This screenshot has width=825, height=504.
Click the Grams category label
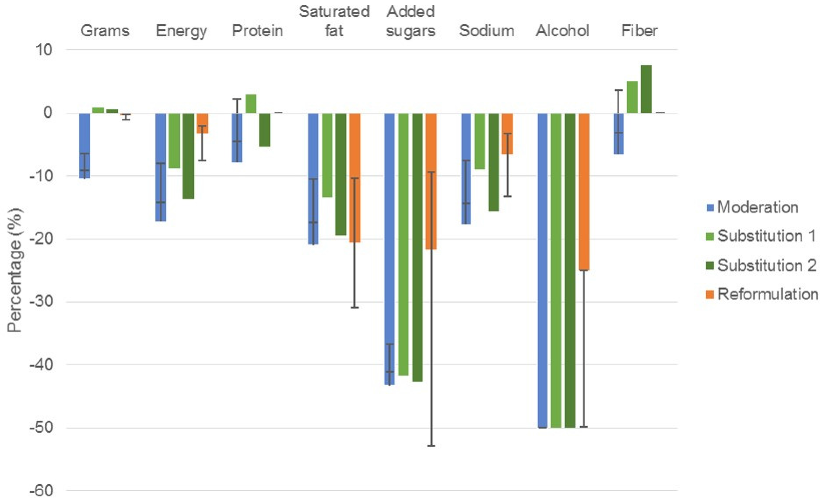click(x=105, y=31)
